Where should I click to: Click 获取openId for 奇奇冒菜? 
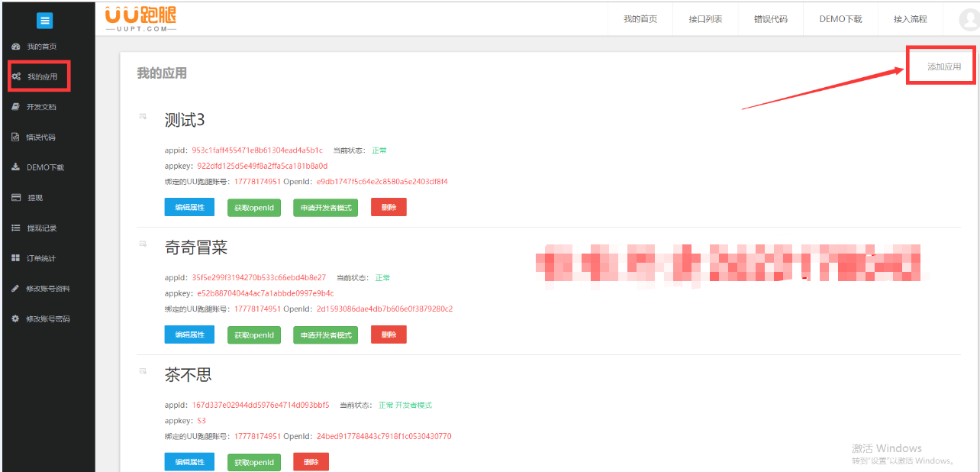coord(254,335)
